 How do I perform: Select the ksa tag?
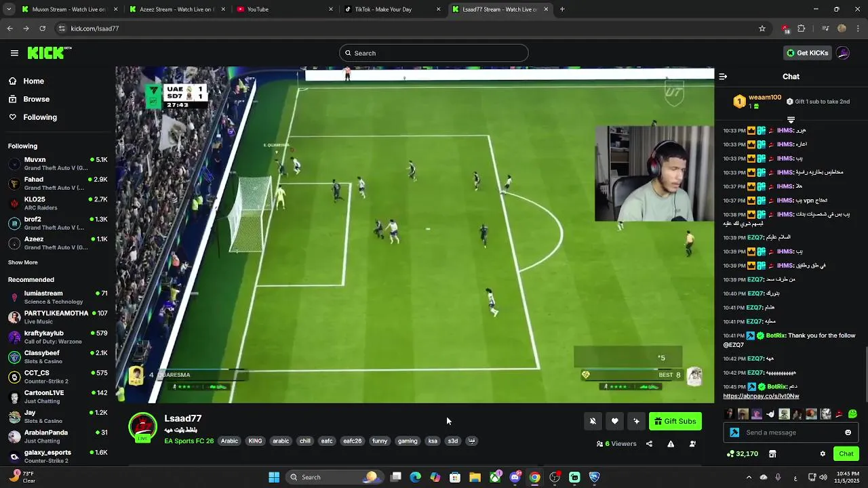pyautogui.click(x=433, y=441)
